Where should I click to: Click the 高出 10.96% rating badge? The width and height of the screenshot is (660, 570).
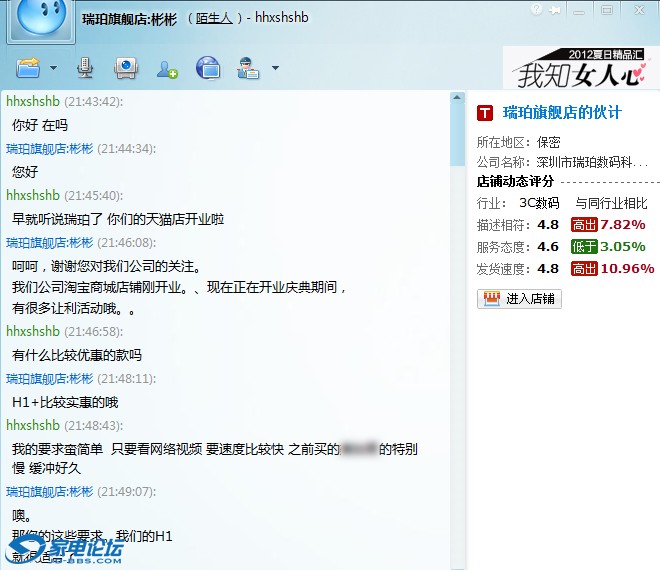click(x=612, y=268)
